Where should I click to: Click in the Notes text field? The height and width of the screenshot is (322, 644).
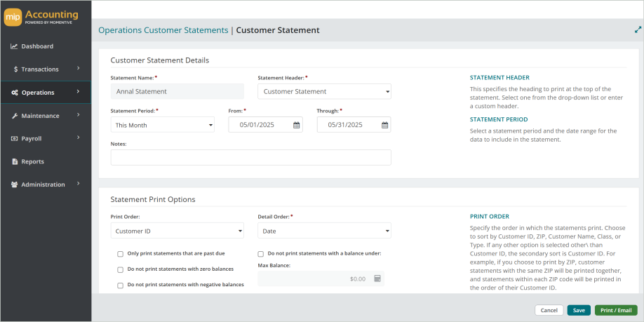click(250, 157)
